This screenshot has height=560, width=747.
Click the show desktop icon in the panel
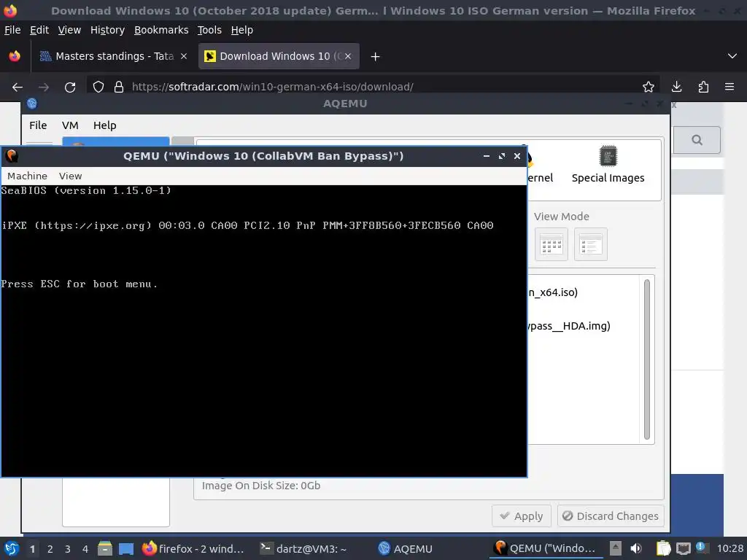point(125,548)
